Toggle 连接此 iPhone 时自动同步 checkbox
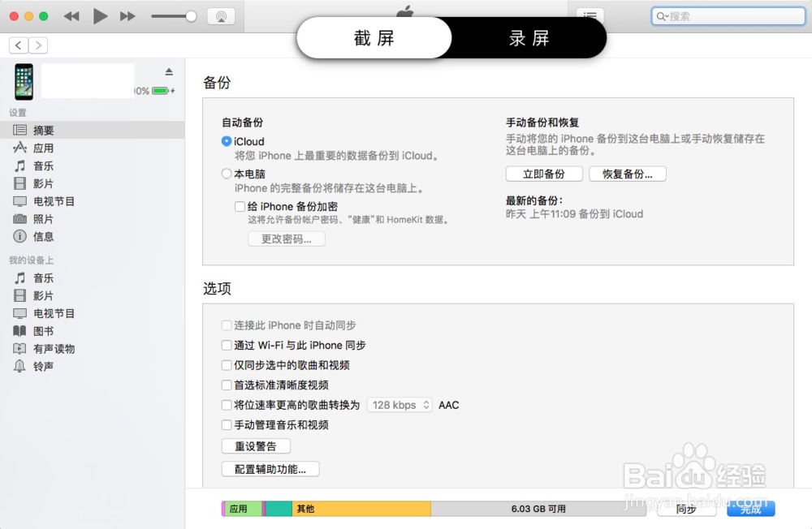 pyautogui.click(x=227, y=325)
